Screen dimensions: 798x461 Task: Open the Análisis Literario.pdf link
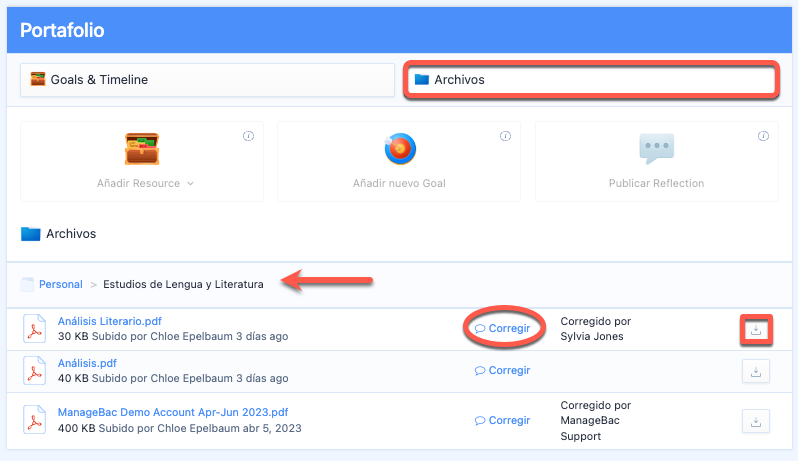tap(110, 321)
